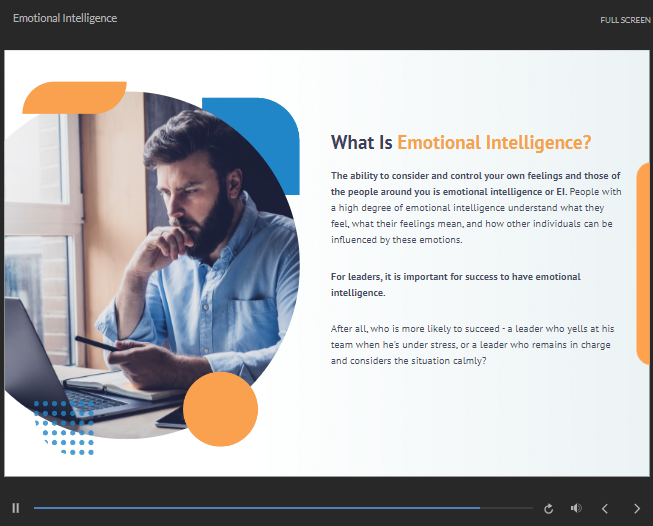This screenshot has height=526, width=653.
Task: Pause the slide playback
Action: click(16, 508)
